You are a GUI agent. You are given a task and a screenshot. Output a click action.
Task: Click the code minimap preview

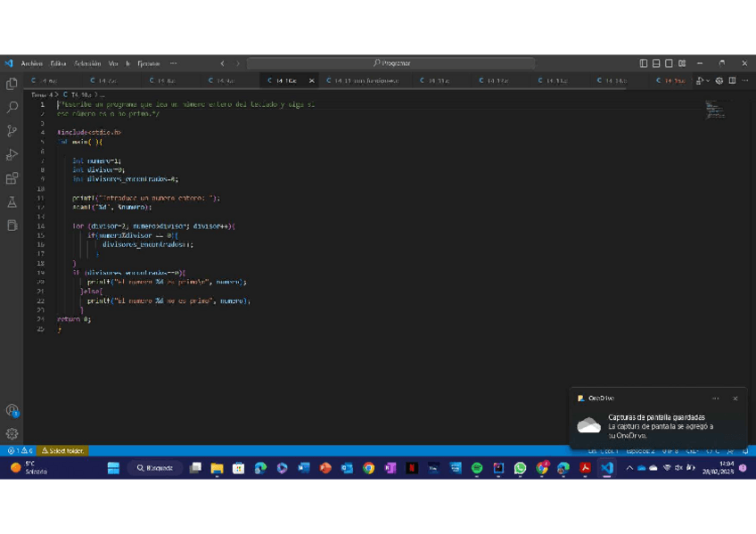tap(715, 110)
